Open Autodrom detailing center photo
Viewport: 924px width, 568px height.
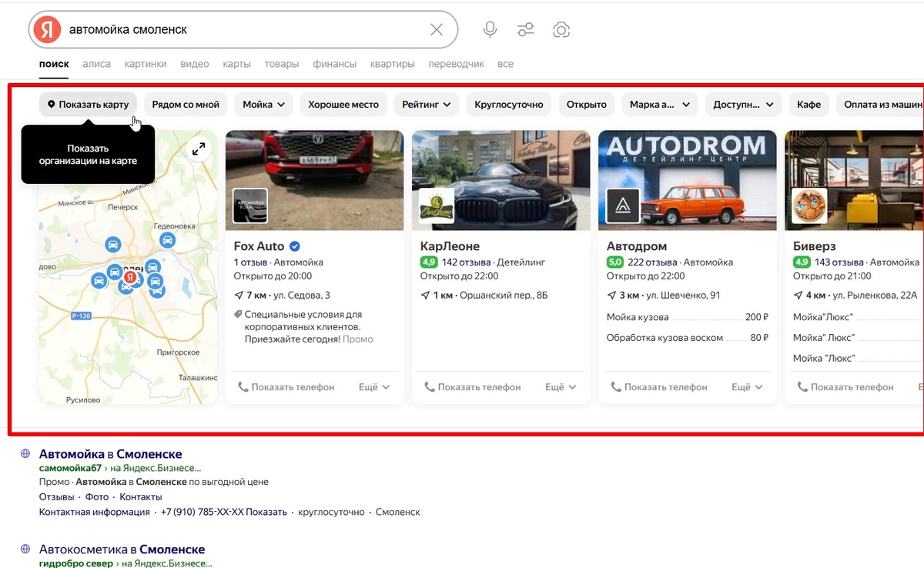coord(687,180)
